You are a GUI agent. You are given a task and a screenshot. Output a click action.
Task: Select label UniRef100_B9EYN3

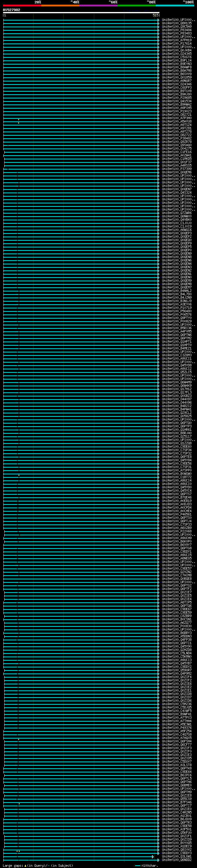coord(177,64)
